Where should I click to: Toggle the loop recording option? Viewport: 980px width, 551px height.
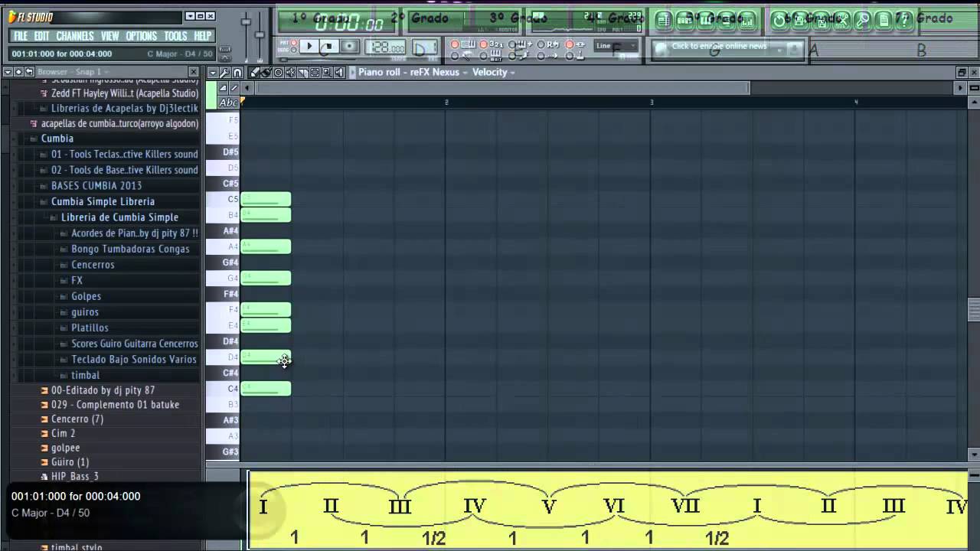pos(541,44)
